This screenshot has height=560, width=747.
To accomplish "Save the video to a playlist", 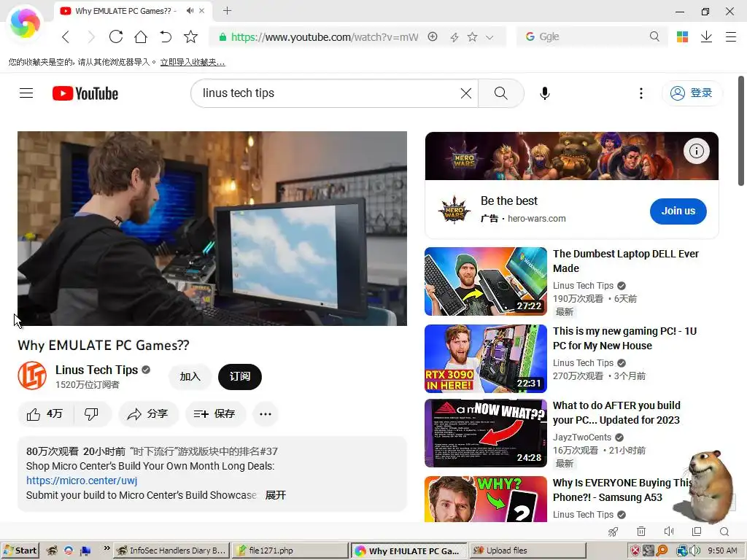I will 215,414.
